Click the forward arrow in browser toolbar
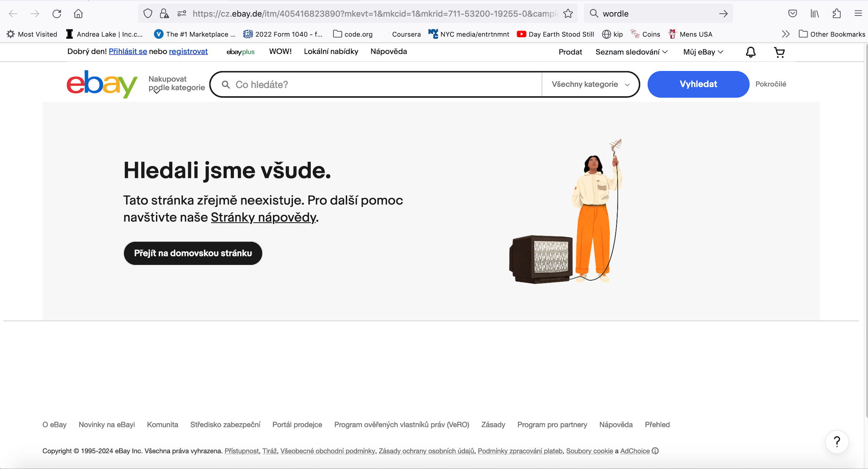868x469 pixels. [35, 14]
